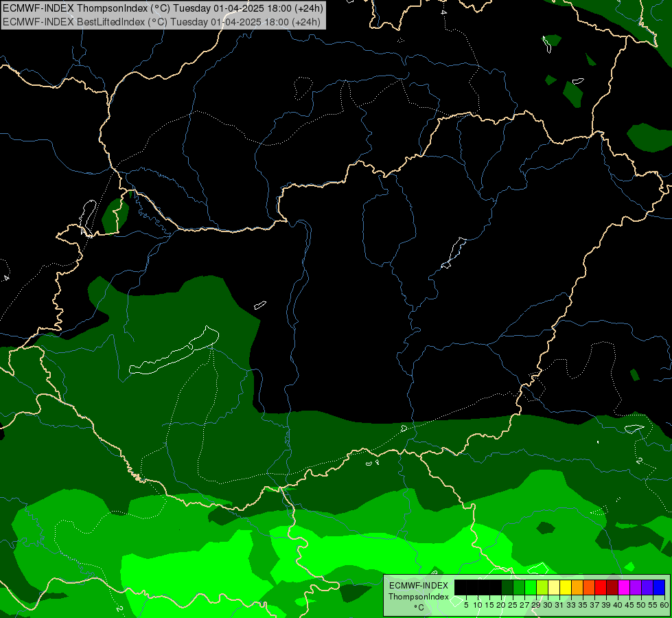The height and width of the screenshot is (618, 672).
Task: Click the legend scale value 15
Action: (489, 605)
